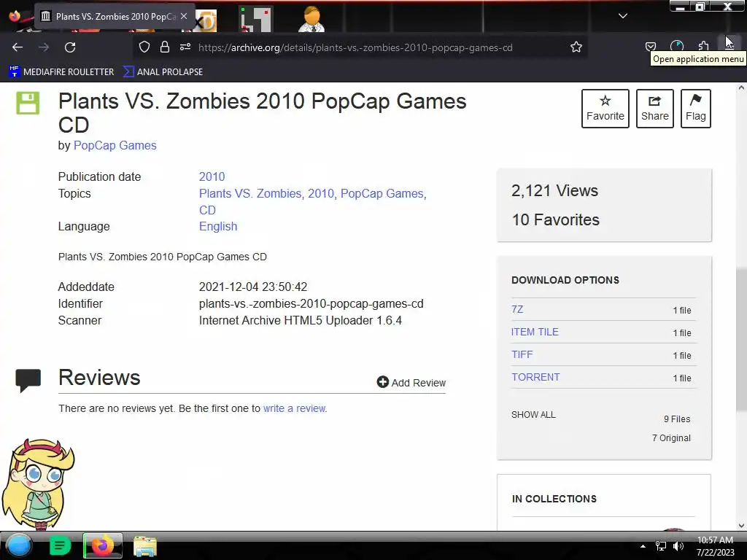Click the 9 Files text

[677, 419]
